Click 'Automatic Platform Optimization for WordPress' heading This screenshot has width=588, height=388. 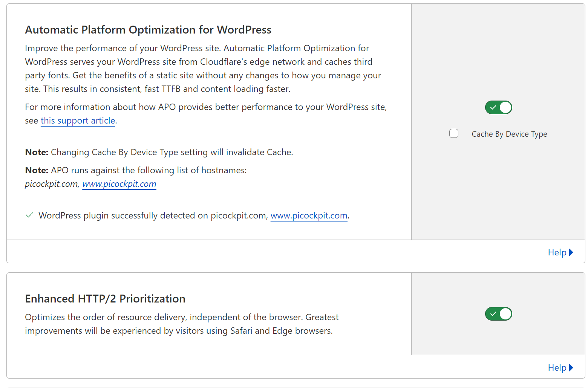click(x=148, y=30)
